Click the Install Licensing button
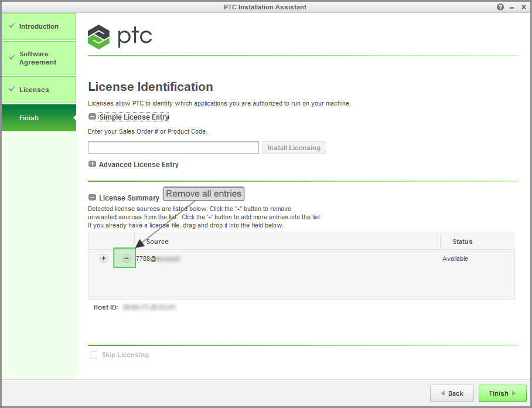Image resolution: width=532 pixels, height=408 pixels. click(x=294, y=148)
